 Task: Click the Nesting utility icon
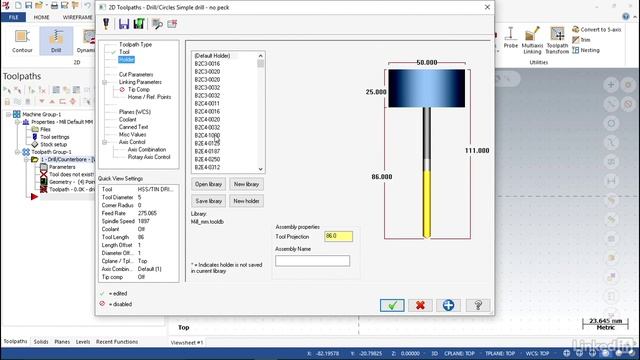[x=586, y=50]
